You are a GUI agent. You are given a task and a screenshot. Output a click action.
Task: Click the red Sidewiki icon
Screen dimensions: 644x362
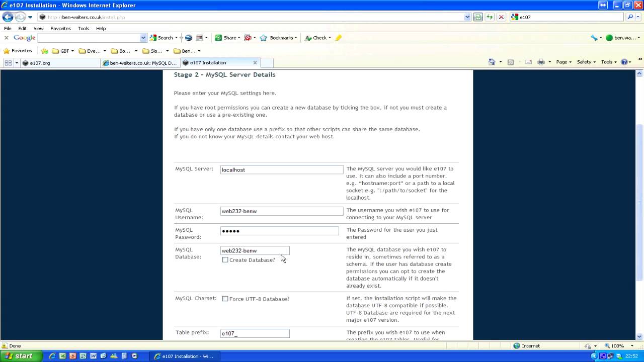point(248,38)
